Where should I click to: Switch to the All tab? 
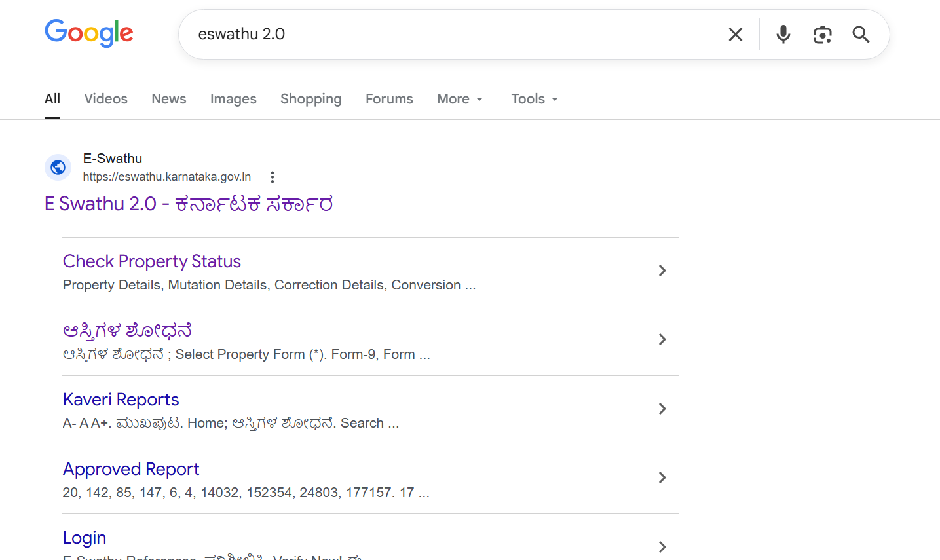click(x=52, y=99)
